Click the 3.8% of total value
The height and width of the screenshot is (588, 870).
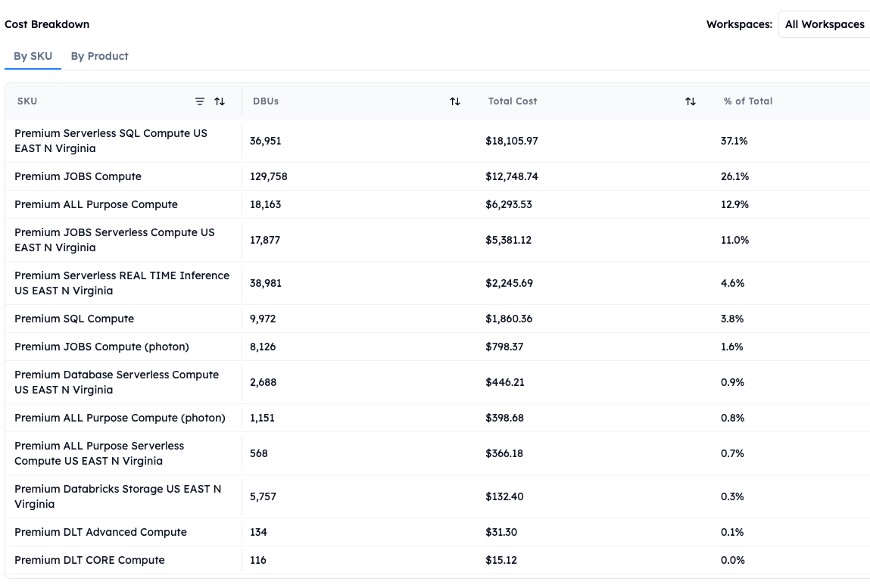tap(732, 319)
